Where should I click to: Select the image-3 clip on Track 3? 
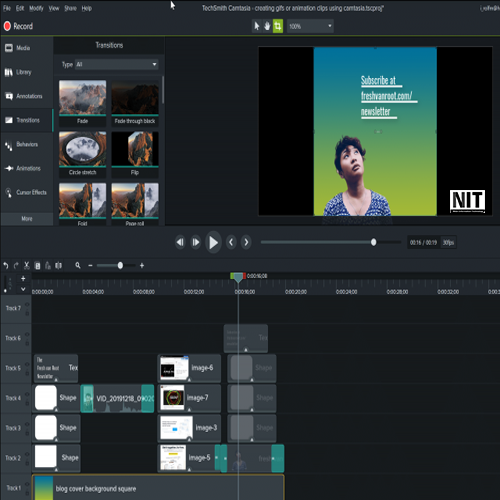pyautogui.click(x=189, y=428)
